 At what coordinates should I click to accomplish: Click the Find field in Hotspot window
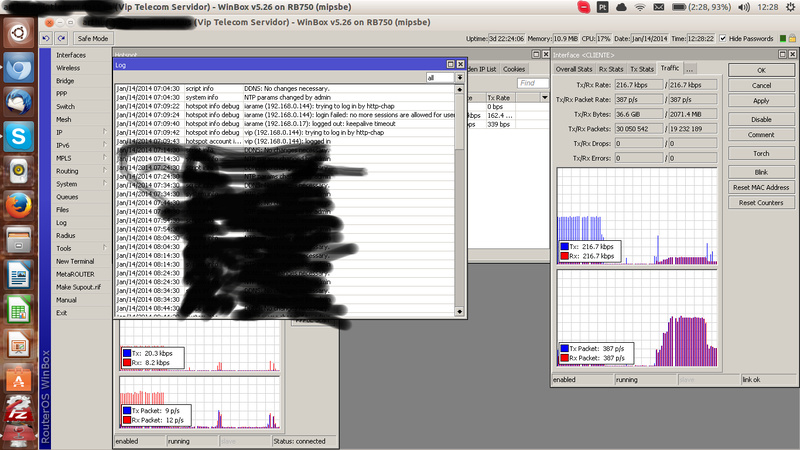(x=533, y=83)
